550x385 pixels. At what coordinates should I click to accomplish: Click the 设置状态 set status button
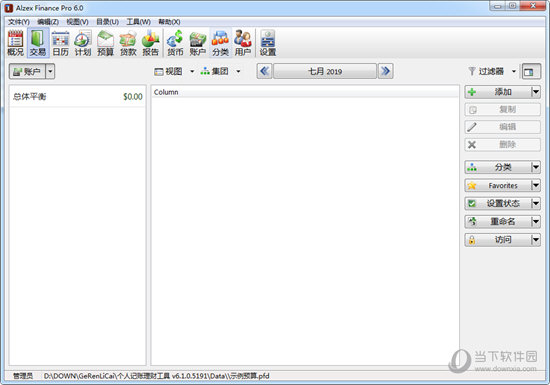pos(498,203)
